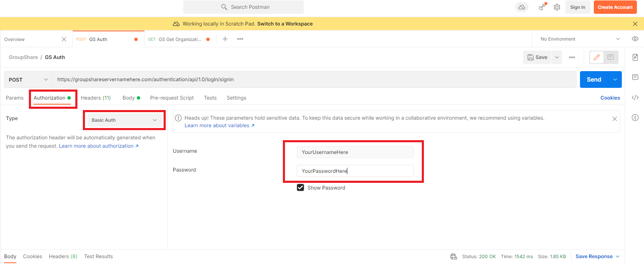Switch to edit mode with the pencil icon
This screenshot has height=264, width=644.
[x=597, y=57]
